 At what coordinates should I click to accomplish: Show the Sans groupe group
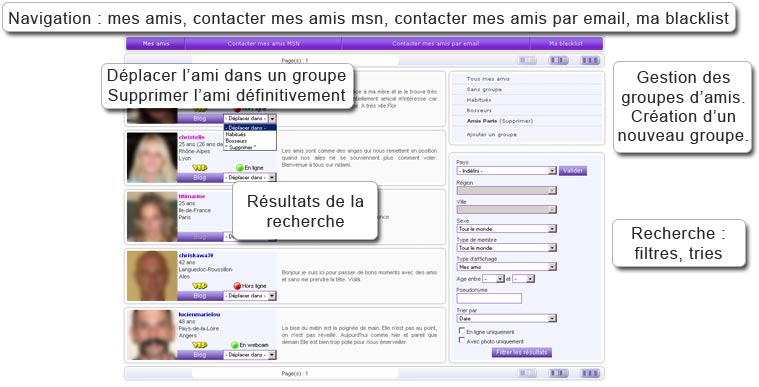pos(484,90)
